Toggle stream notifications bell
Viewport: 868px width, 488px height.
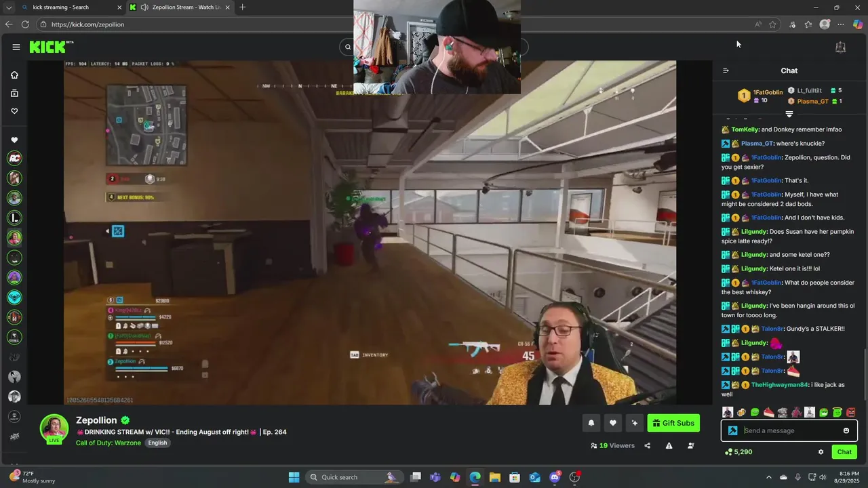pyautogui.click(x=591, y=423)
